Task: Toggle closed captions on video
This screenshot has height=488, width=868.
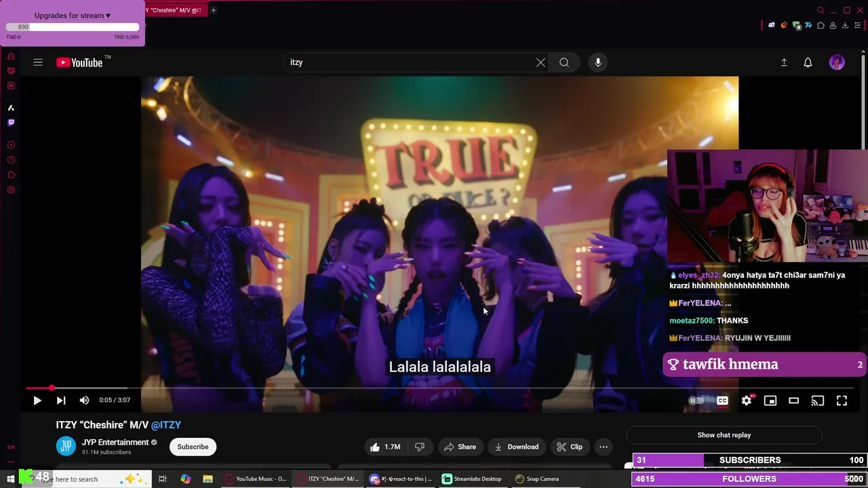Action: (x=722, y=401)
